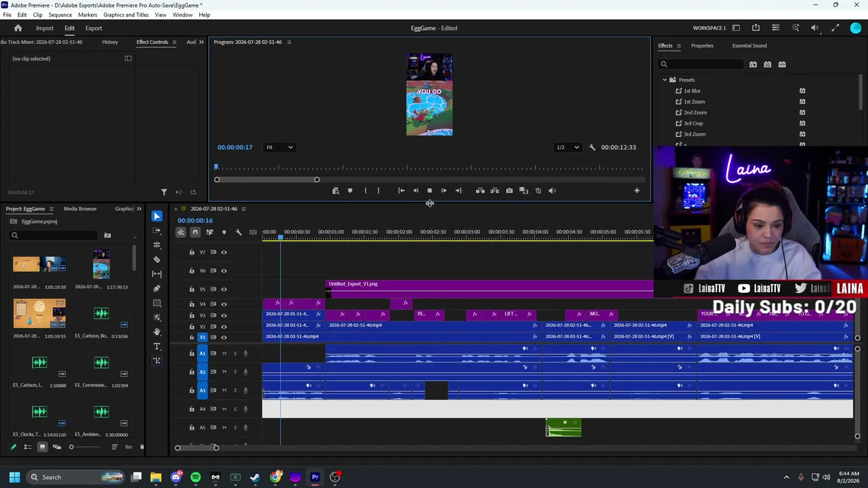Select the Ripple Edit tool

pyautogui.click(x=157, y=245)
